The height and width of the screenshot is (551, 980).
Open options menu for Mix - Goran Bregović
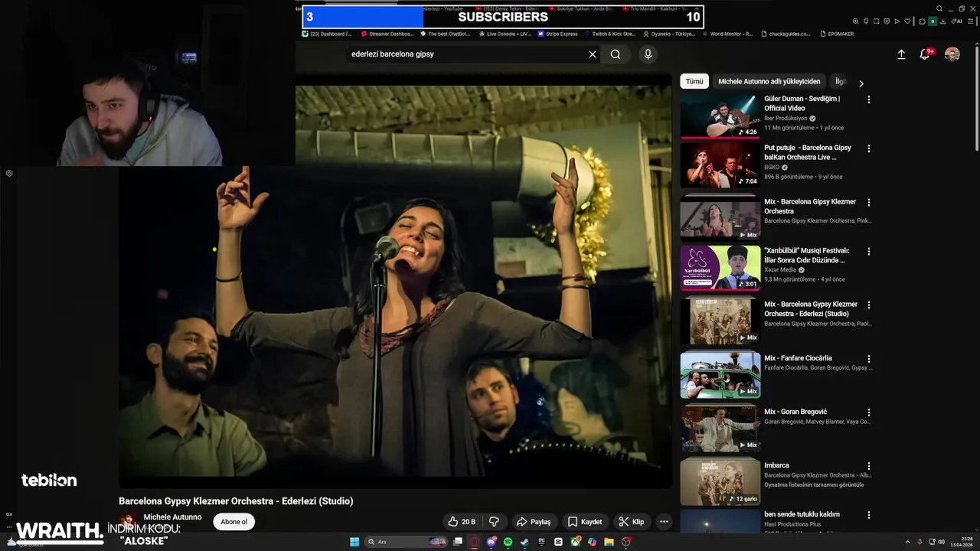tap(868, 412)
